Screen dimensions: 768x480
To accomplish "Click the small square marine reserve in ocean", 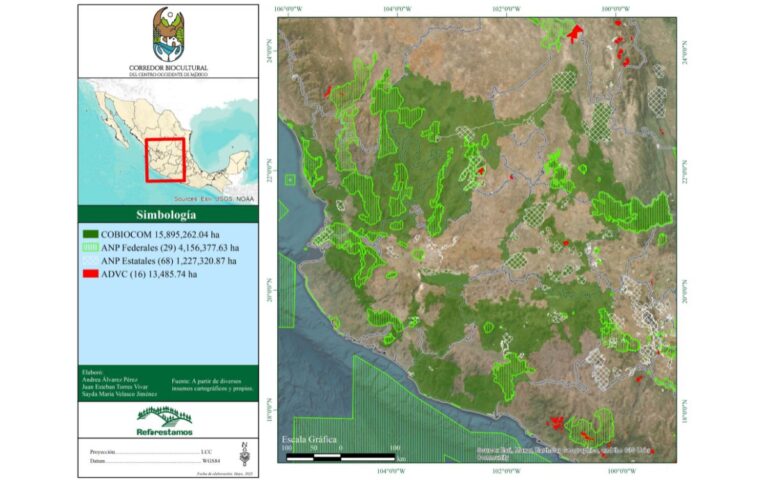I will 290,180.
